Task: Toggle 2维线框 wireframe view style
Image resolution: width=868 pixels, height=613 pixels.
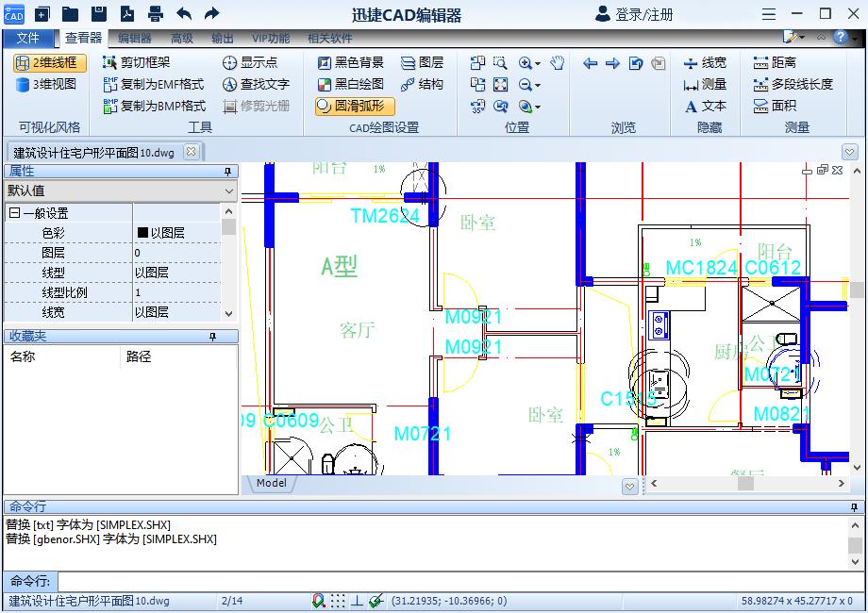Action: pos(50,62)
